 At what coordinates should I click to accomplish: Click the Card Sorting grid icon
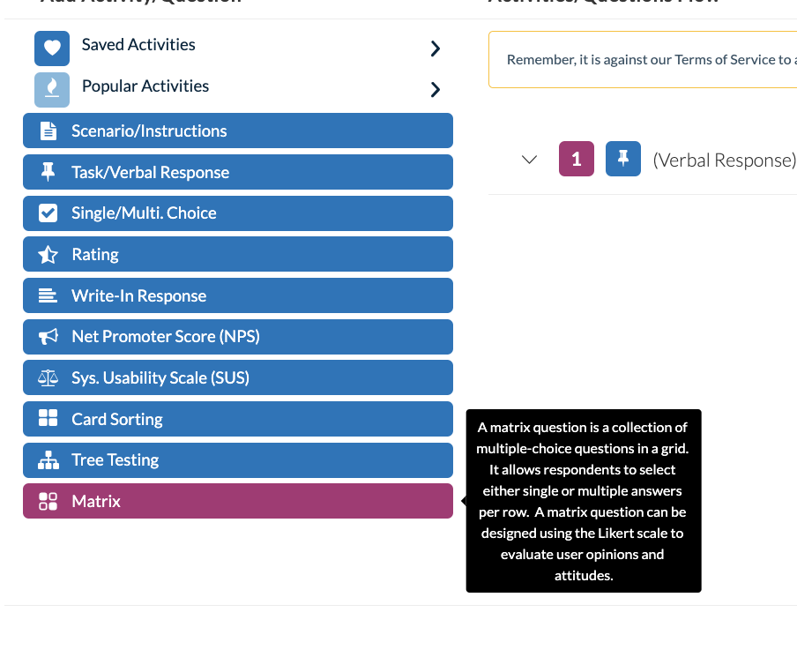[48, 419]
